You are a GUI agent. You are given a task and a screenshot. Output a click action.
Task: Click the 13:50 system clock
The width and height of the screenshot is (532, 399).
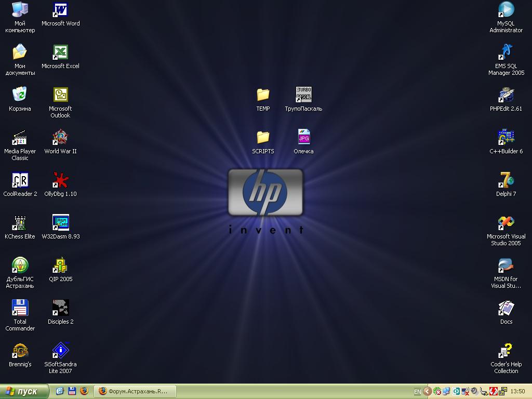click(x=518, y=392)
